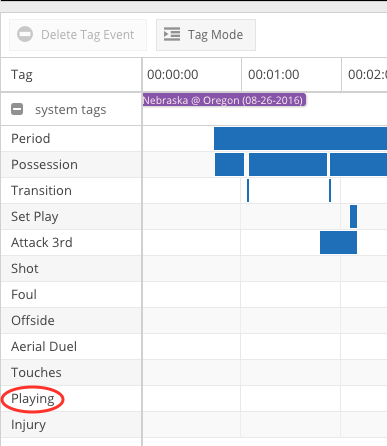Viewport: 387px width, 446px height.
Task: Click the Set Play event block
Action: point(353,216)
